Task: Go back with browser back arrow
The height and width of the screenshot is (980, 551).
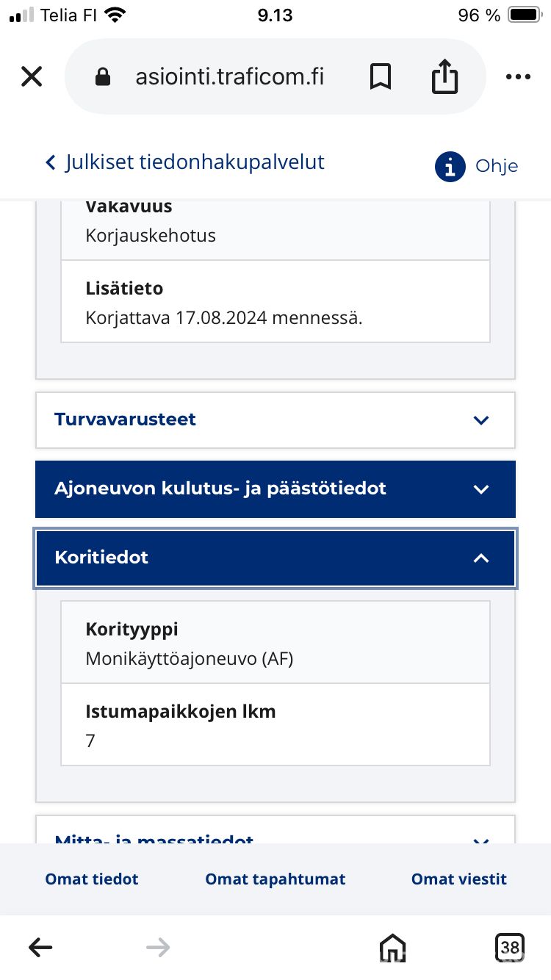Action: tap(40, 948)
